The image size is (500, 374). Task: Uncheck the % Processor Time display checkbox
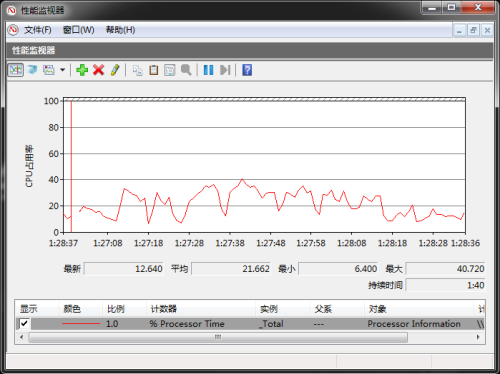24,323
